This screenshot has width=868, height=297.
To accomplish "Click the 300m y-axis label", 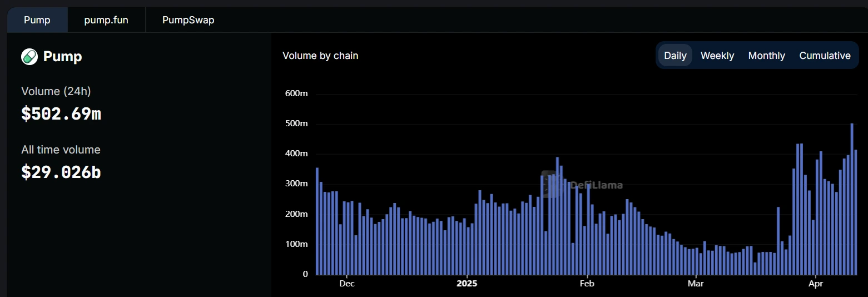I will point(296,184).
